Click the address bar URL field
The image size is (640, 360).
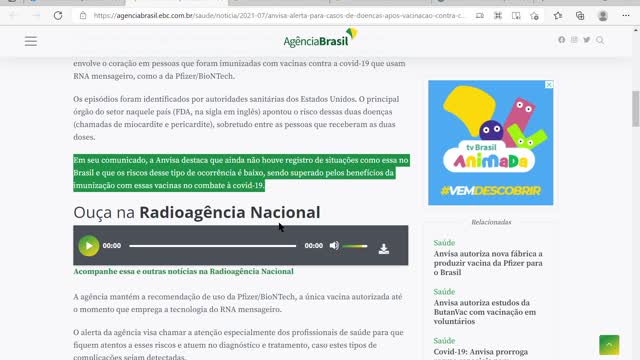pyautogui.click(x=278, y=16)
